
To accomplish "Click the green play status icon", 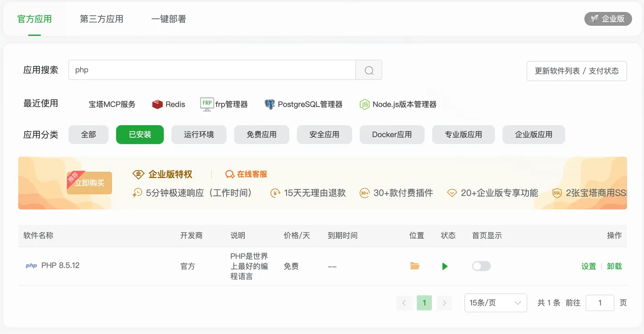I will coord(445,266).
